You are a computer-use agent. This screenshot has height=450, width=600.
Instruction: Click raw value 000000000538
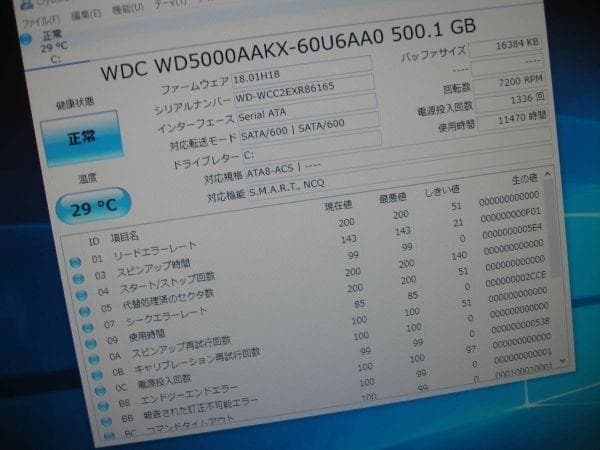pyautogui.click(x=520, y=325)
